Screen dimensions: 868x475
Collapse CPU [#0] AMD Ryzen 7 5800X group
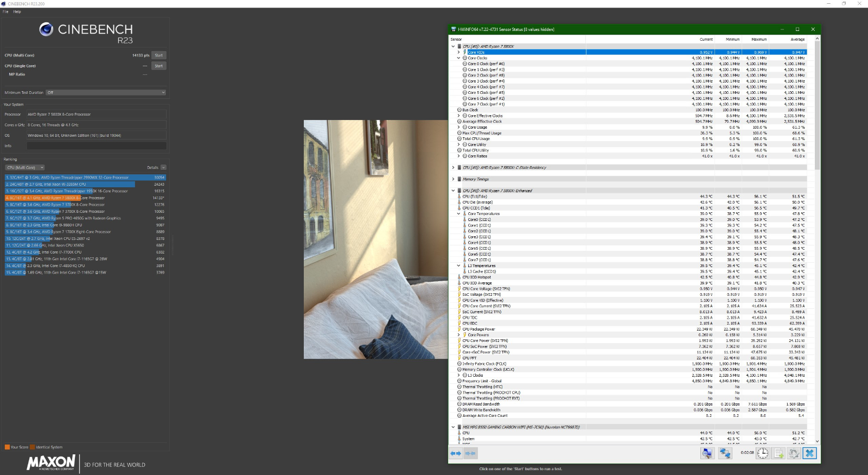point(453,47)
